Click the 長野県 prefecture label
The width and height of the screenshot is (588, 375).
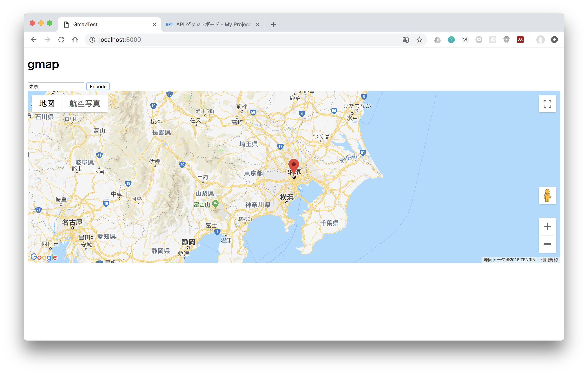162,132
